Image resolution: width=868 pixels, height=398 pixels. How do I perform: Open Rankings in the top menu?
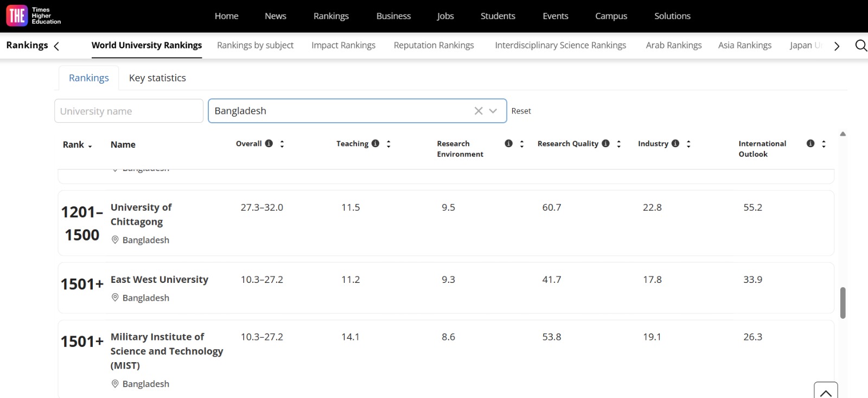(x=331, y=16)
